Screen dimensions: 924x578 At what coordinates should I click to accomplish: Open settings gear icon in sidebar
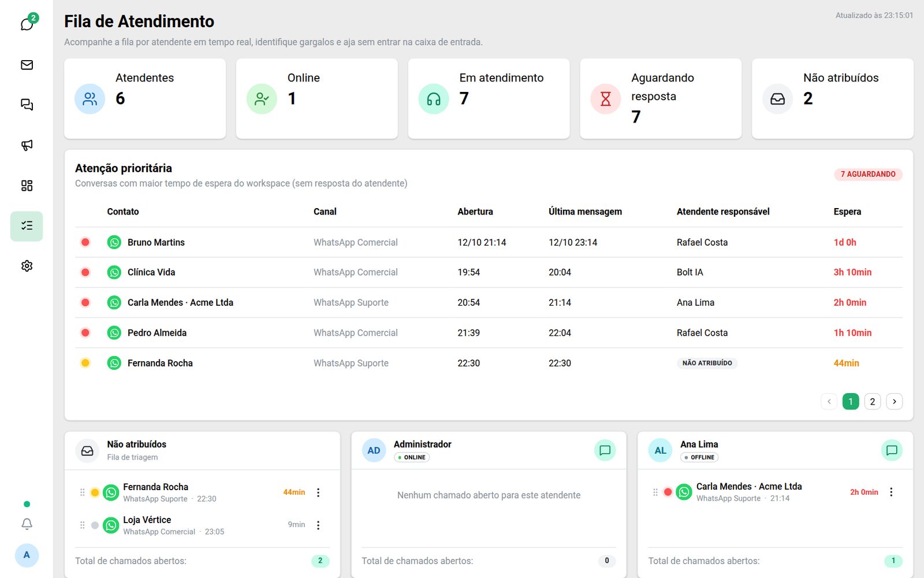27,266
